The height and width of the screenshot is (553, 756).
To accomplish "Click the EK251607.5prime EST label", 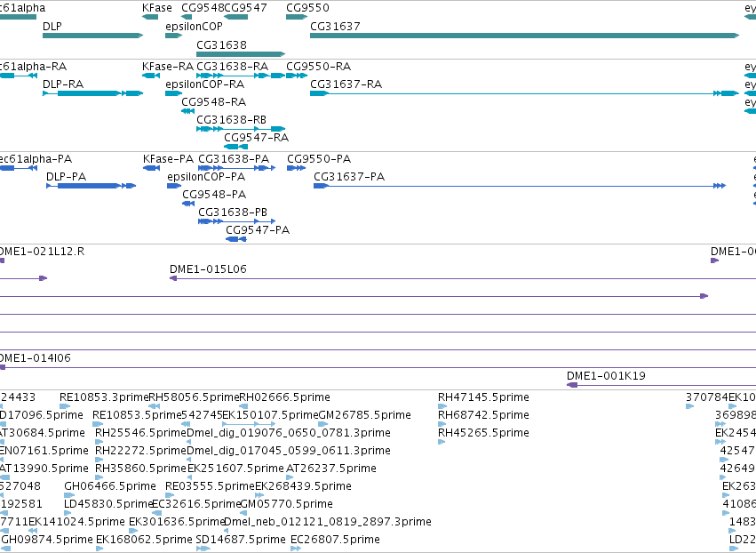I will click(x=235, y=469).
